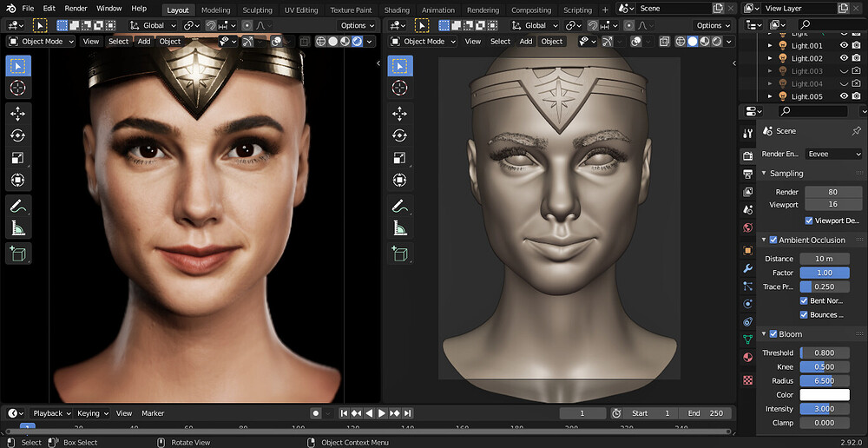Open the Marker menu in timeline

pyautogui.click(x=153, y=413)
